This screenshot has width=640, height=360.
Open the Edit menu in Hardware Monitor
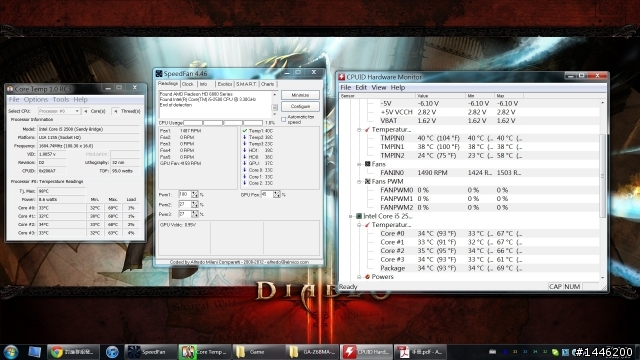(x=361, y=87)
